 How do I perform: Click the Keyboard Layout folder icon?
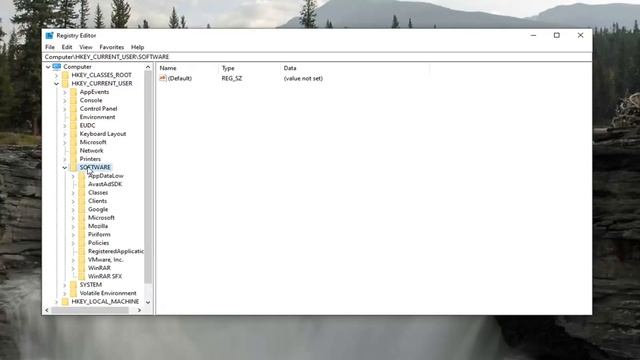point(73,133)
